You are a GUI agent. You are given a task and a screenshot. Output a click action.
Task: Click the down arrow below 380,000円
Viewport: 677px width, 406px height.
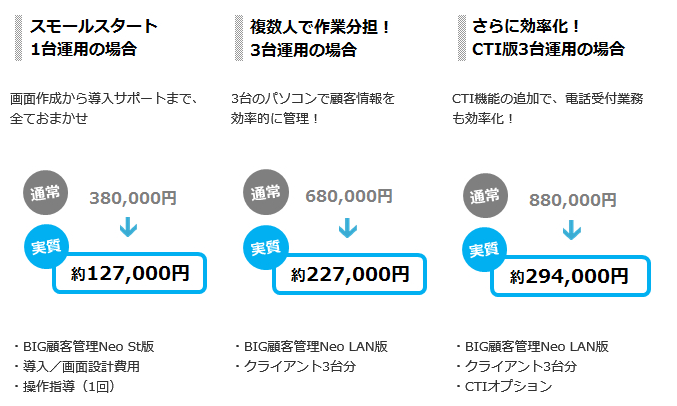128,228
